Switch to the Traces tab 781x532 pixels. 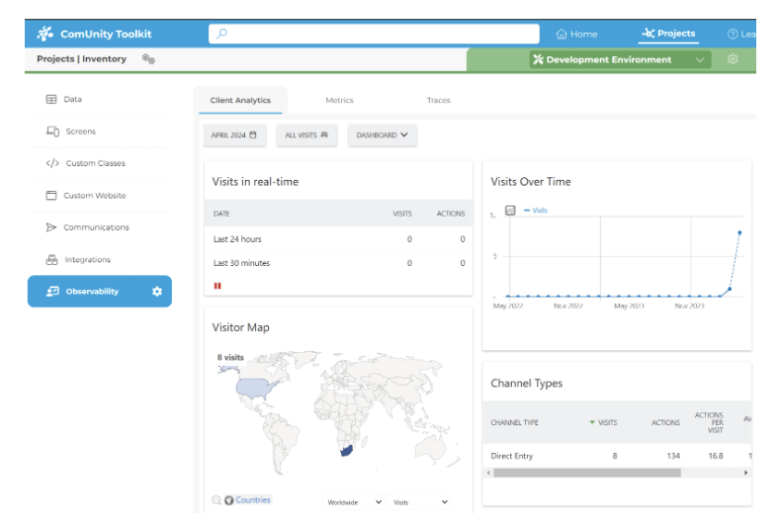point(438,101)
